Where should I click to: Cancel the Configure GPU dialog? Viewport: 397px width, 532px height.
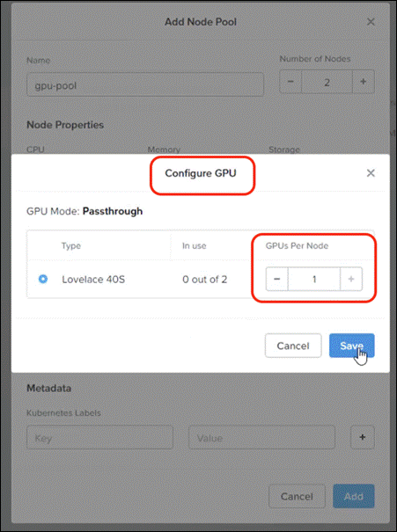tap(293, 346)
